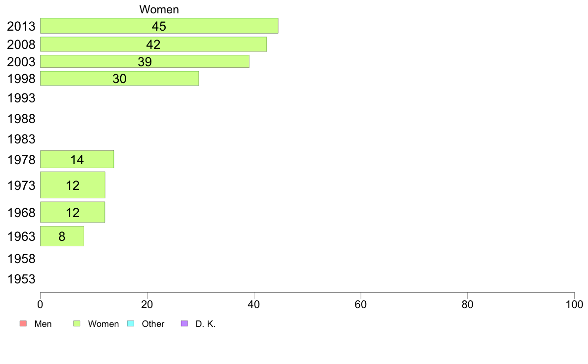Select the 1978 bar showing 14
The width and height of the screenshot is (588, 364).
77,159
